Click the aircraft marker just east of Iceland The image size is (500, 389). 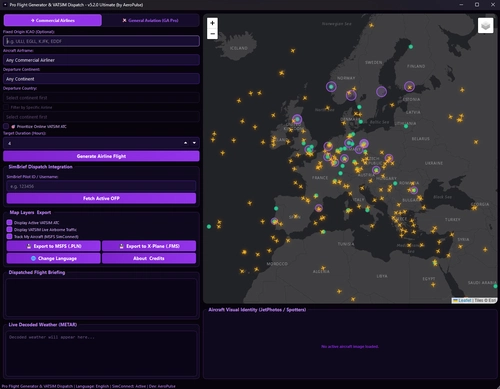293,51
